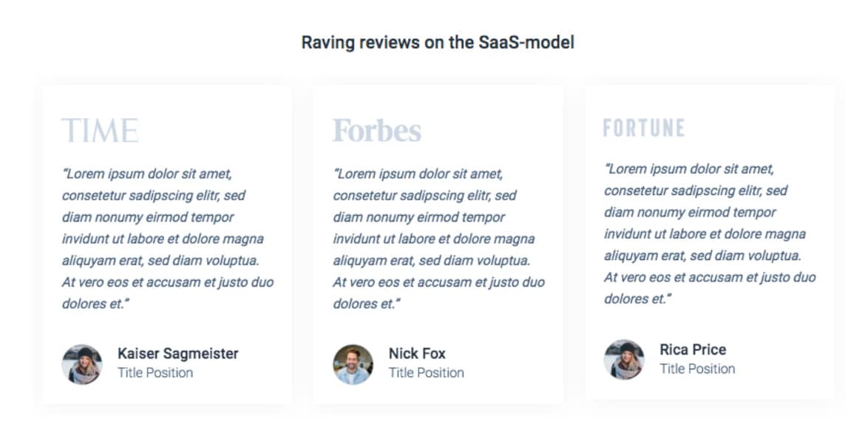This screenshot has height=444, width=868.
Task: Select Kaiser Sagmeister's avatar photo
Action: [82, 364]
